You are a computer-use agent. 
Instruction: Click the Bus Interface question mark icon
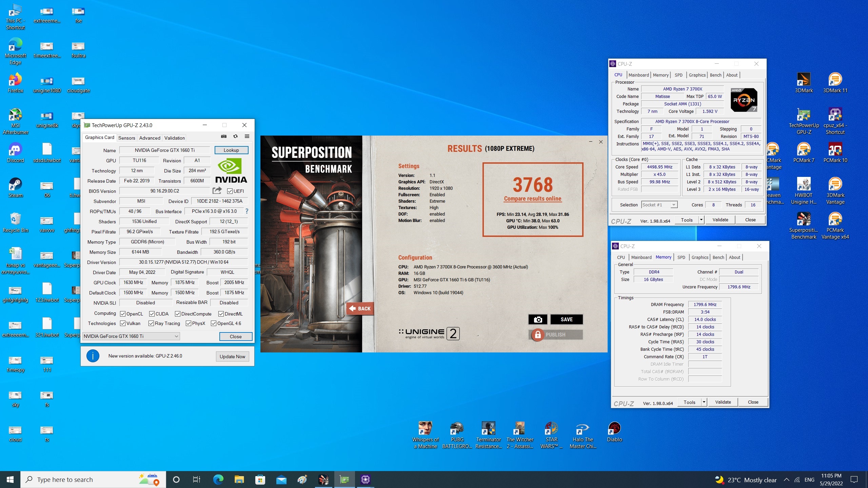(247, 211)
